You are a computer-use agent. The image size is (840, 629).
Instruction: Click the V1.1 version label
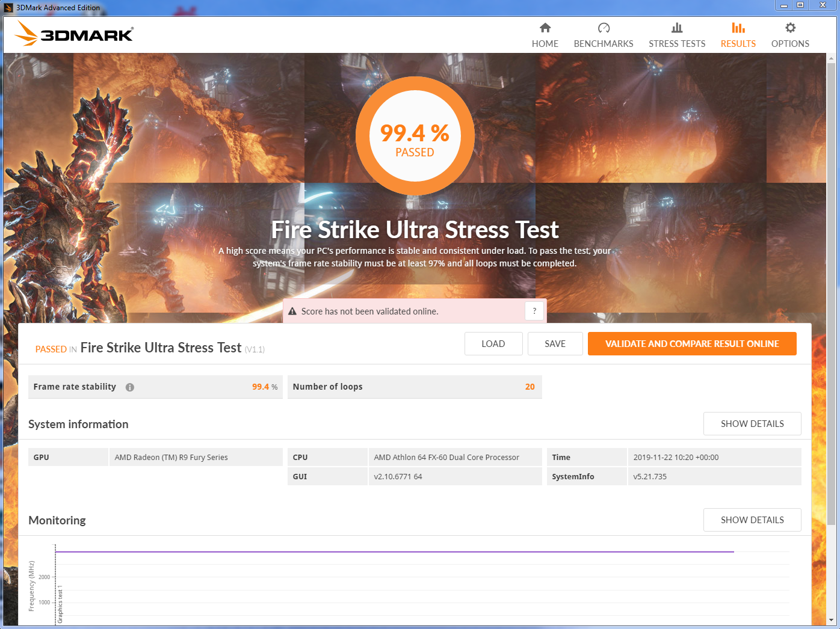[255, 350]
